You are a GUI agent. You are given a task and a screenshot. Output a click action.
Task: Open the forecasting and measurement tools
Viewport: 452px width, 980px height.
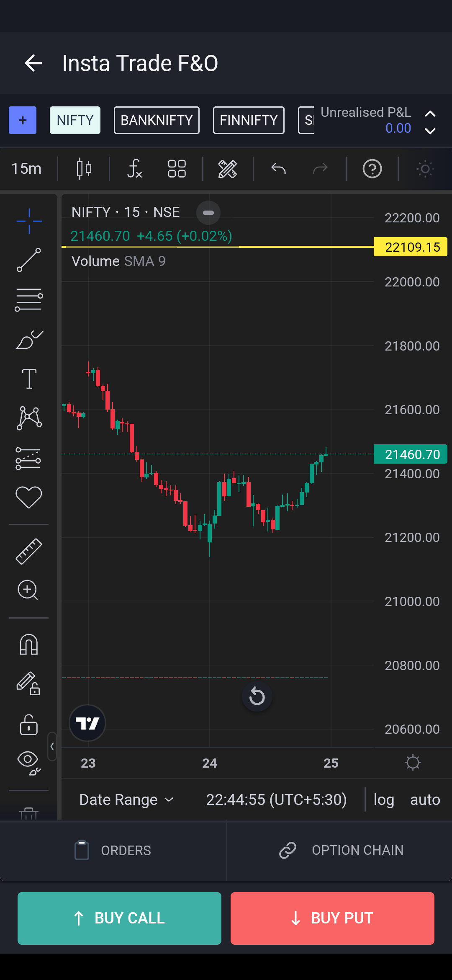click(28, 458)
